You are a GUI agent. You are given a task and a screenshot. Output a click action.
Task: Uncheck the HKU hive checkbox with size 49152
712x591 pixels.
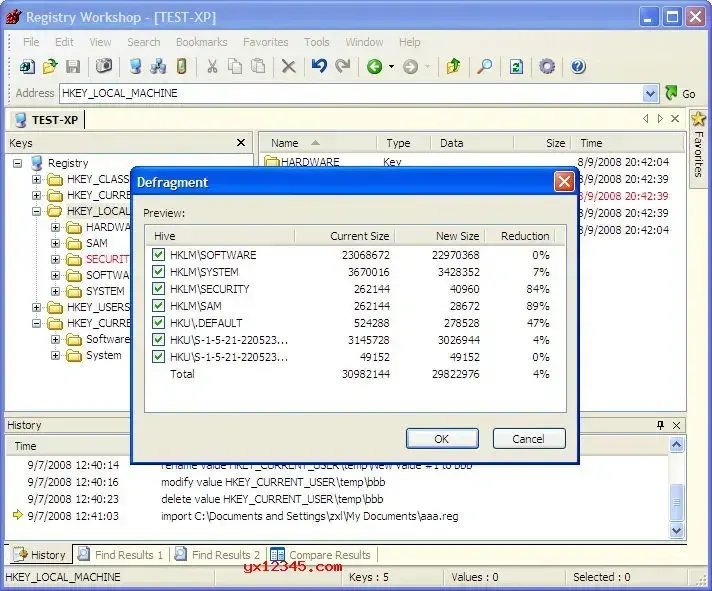(158, 357)
